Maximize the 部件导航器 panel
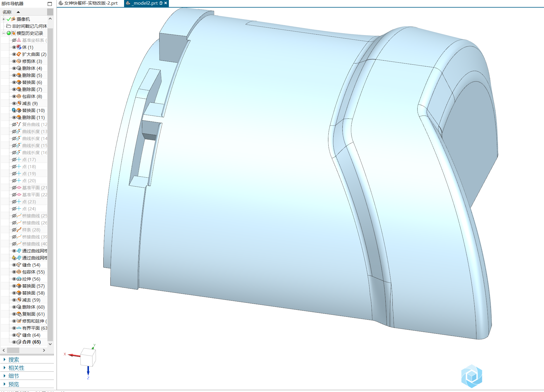This screenshot has height=392, width=544. (50, 4)
